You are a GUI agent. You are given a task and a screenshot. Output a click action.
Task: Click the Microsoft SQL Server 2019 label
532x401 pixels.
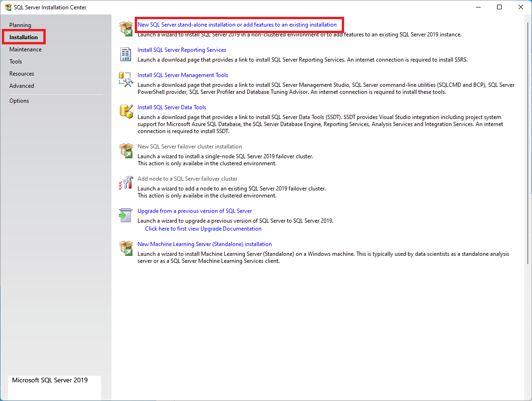(x=50, y=380)
